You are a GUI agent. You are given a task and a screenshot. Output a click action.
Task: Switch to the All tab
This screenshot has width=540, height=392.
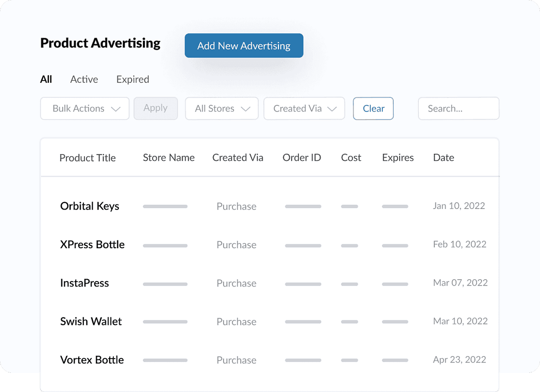(46, 79)
